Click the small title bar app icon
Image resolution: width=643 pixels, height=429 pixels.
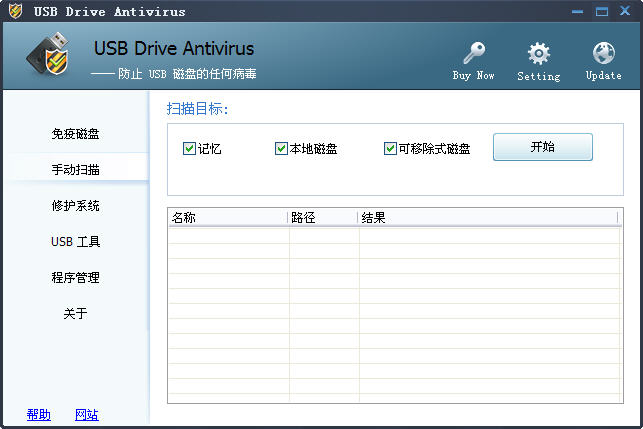[x=15, y=12]
